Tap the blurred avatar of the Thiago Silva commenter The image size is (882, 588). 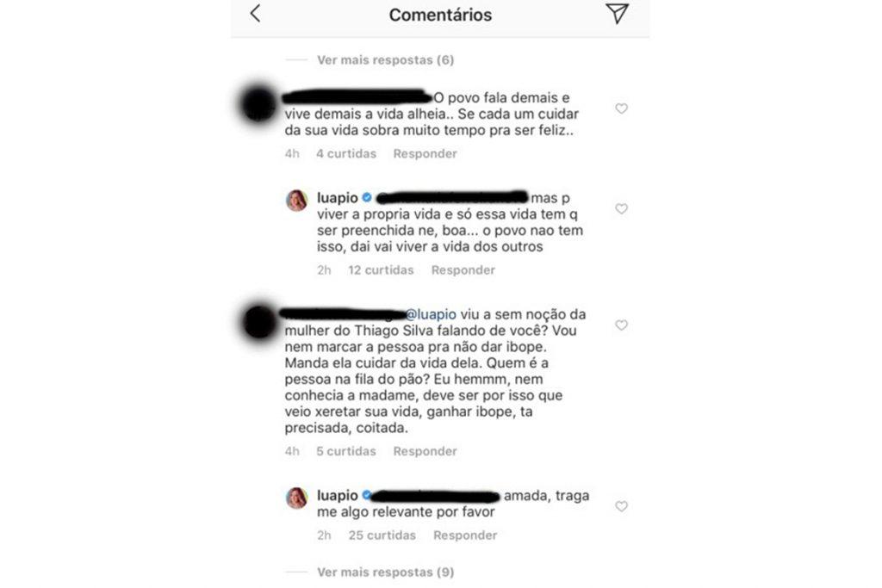tap(258, 322)
